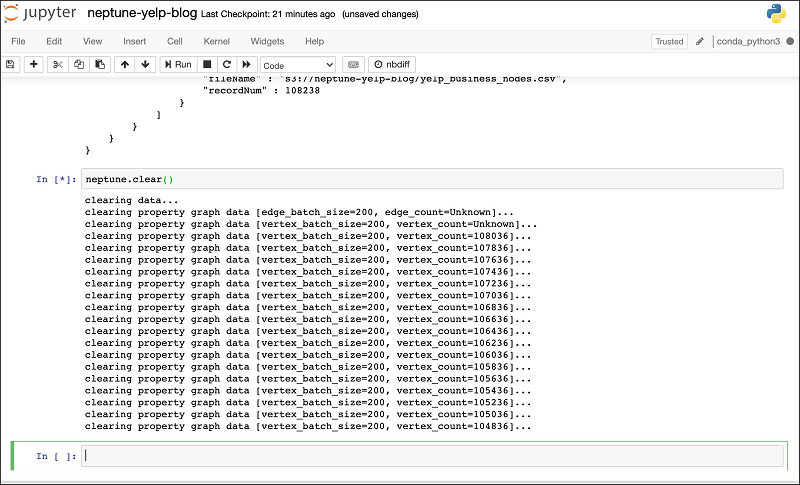This screenshot has height=485, width=800.
Task: Click the "clearing data..." output line
Action: (131, 200)
